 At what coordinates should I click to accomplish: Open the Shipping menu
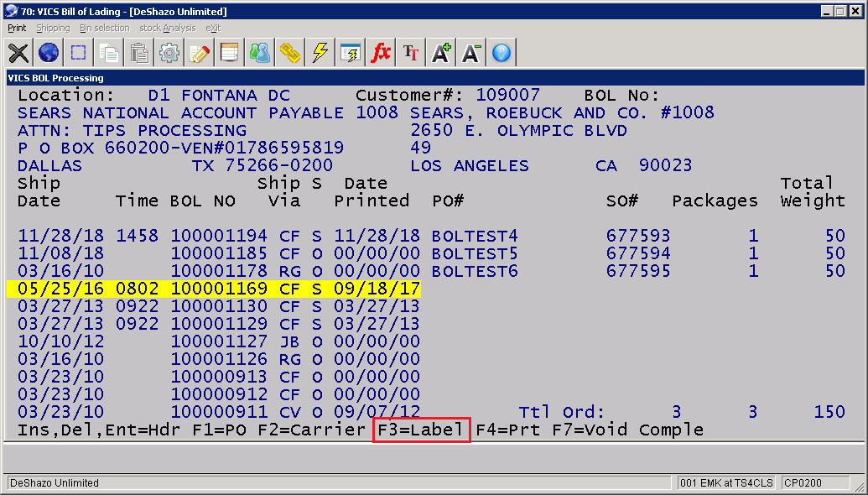pos(53,28)
